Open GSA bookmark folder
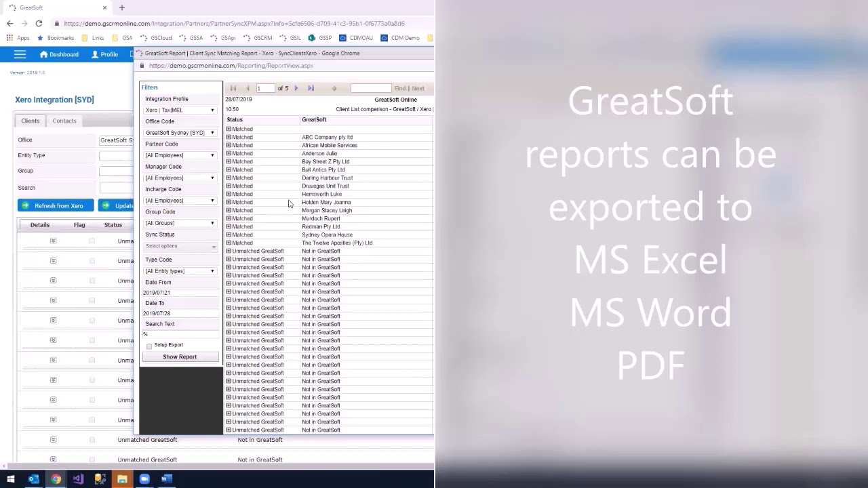 (122, 38)
